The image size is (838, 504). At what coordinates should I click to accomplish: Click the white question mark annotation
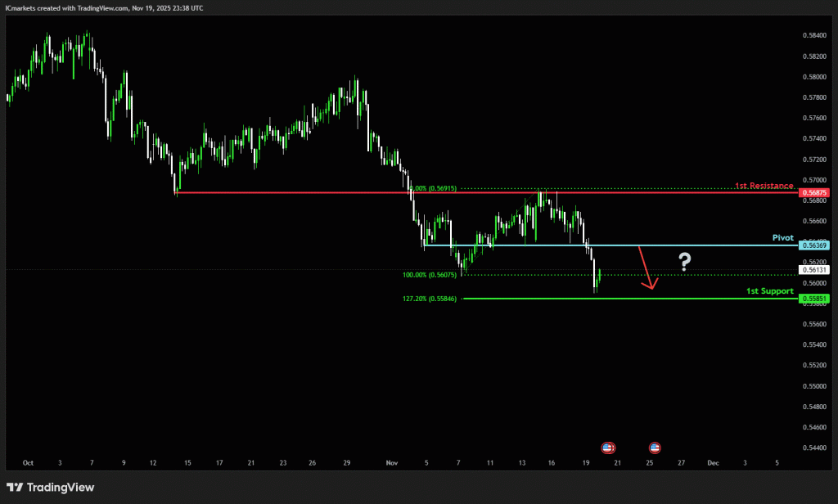tap(684, 263)
